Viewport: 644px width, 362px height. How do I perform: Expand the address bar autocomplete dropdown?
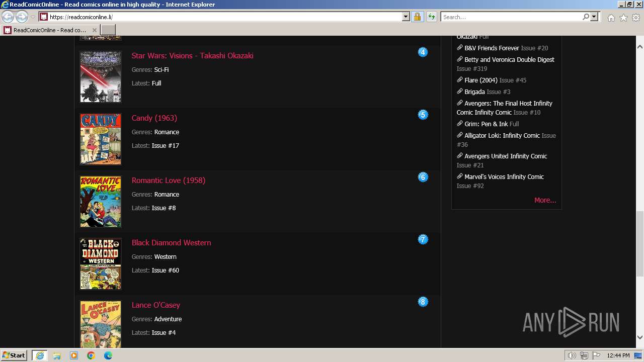[x=406, y=17]
